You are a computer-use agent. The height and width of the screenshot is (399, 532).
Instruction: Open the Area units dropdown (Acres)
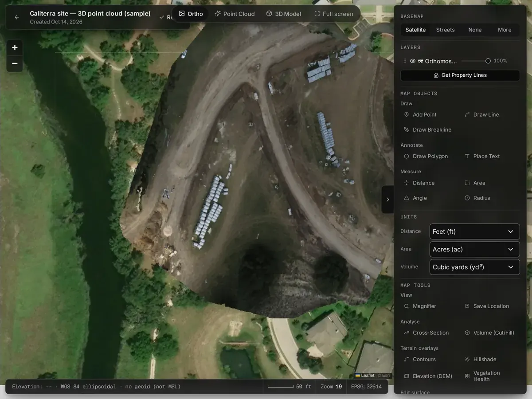click(x=474, y=249)
